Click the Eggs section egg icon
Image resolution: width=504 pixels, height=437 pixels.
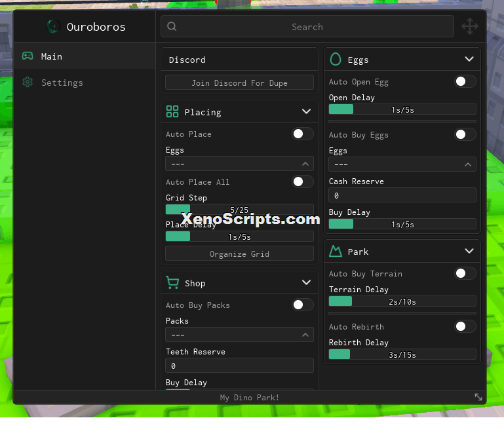(336, 59)
